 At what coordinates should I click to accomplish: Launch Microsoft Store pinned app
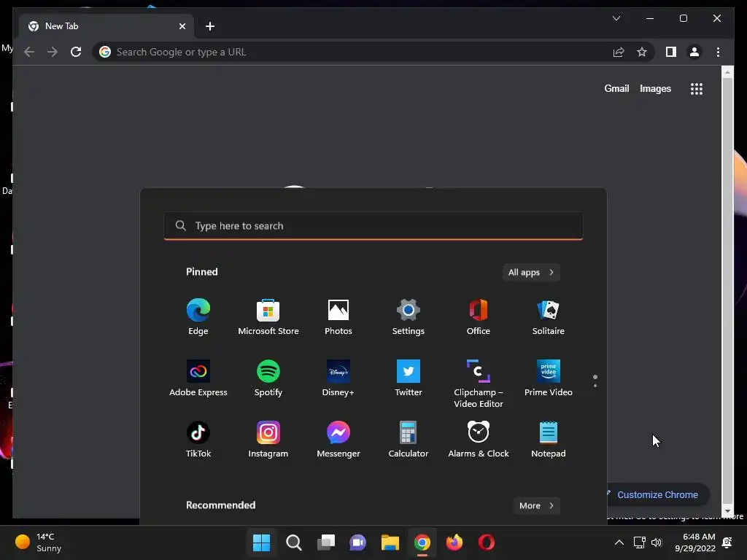pyautogui.click(x=268, y=317)
